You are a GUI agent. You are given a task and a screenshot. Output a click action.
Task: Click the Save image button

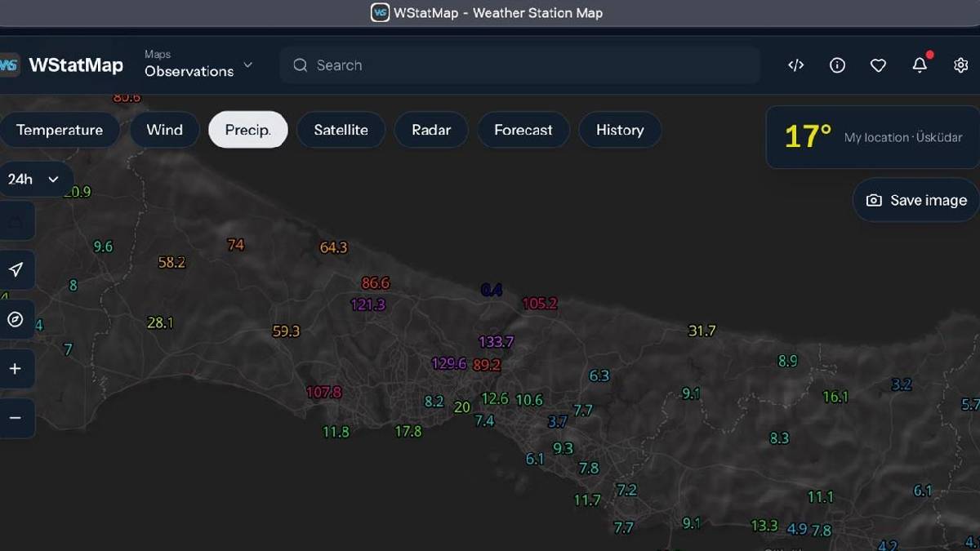pyautogui.click(x=916, y=200)
